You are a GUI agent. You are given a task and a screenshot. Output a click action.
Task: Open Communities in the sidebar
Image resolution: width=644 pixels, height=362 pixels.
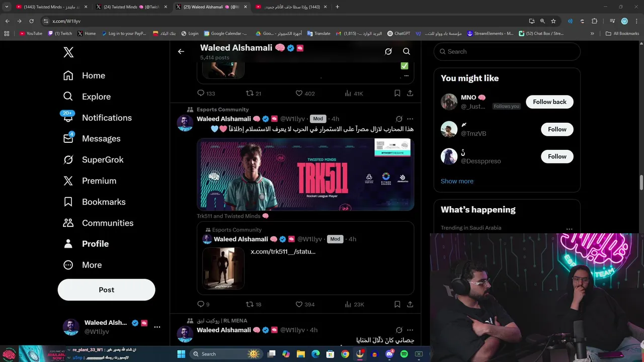[98, 223]
